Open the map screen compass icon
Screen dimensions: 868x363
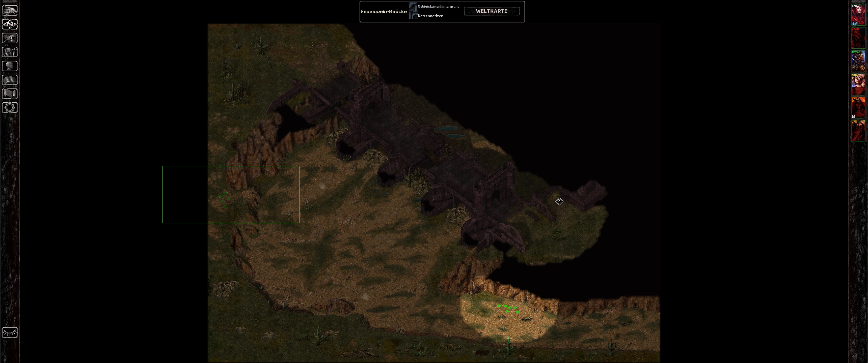[10, 24]
